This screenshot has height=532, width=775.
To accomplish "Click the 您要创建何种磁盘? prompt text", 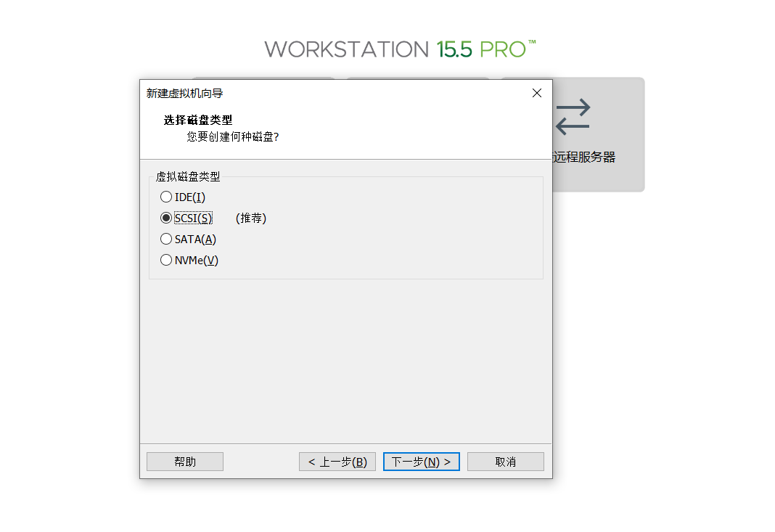I will [x=233, y=137].
